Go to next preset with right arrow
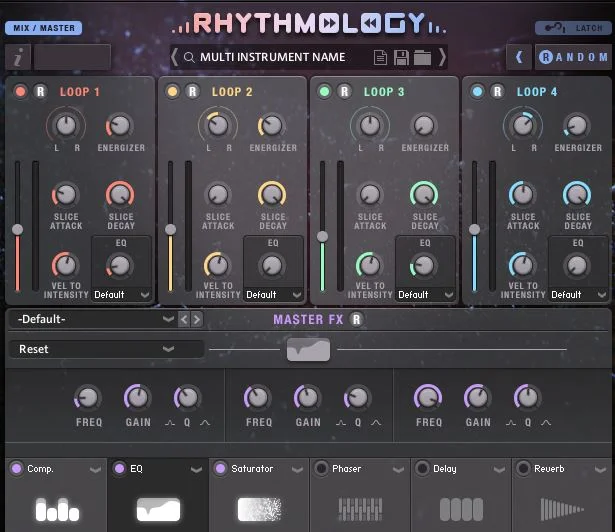This screenshot has height=532, width=615. tap(442, 57)
